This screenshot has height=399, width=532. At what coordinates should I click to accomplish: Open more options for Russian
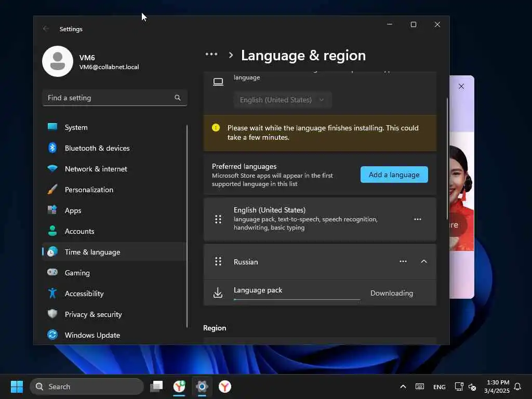403,261
